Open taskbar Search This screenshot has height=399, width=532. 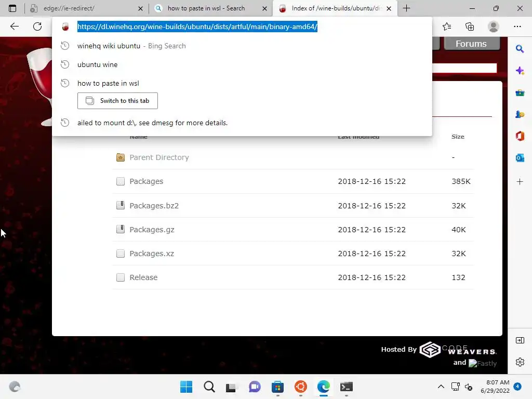point(209,387)
